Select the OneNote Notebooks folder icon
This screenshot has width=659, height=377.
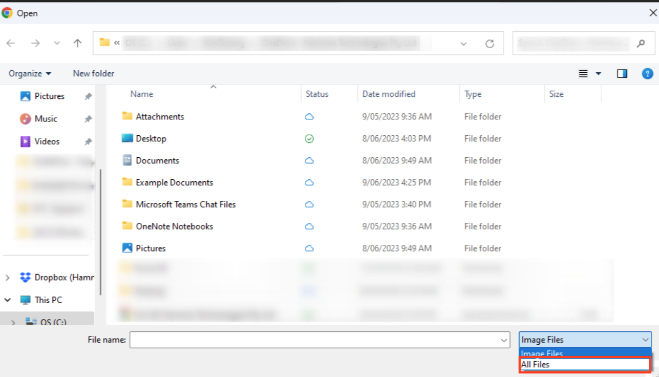coord(127,226)
